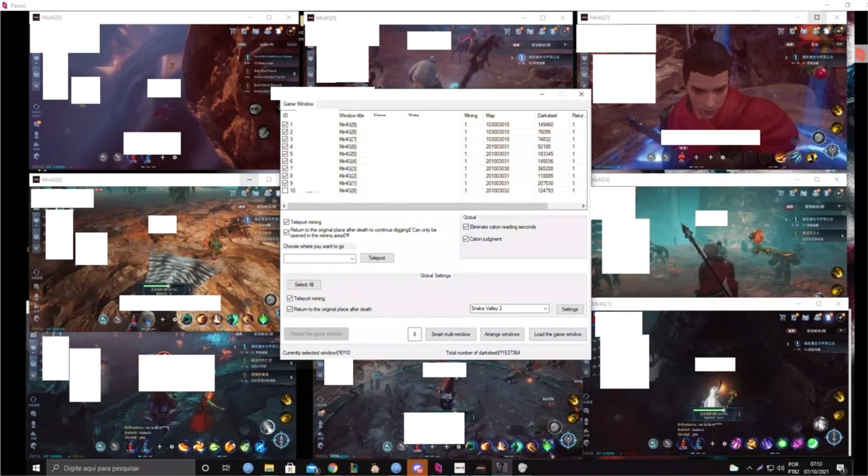Uncheck Eliminate caton reading seconds

(x=466, y=227)
